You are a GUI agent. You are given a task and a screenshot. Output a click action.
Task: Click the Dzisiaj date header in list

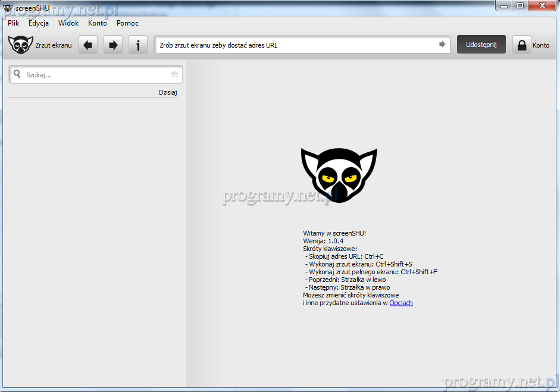click(168, 92)
